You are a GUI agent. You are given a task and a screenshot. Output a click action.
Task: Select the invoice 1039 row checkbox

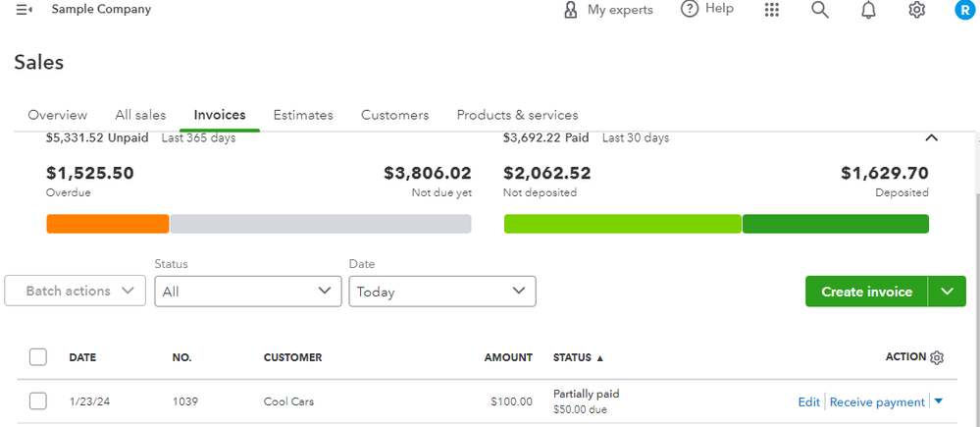[38, 400]
